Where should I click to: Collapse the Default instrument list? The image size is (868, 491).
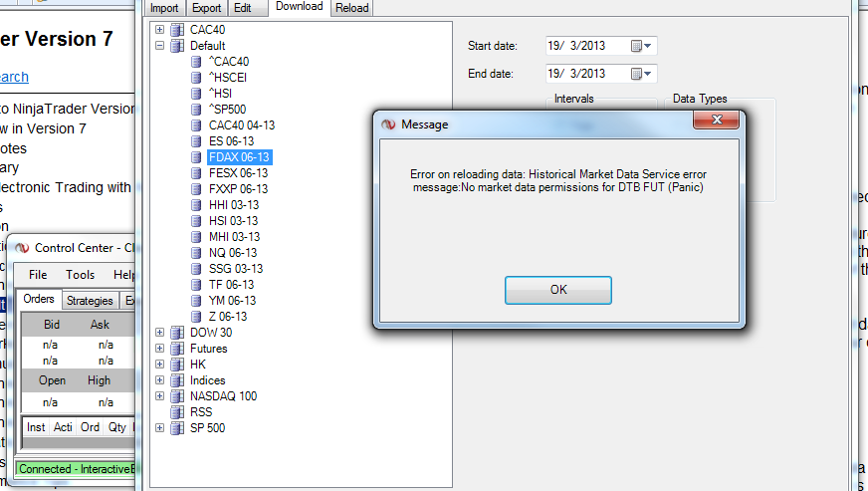159,46
